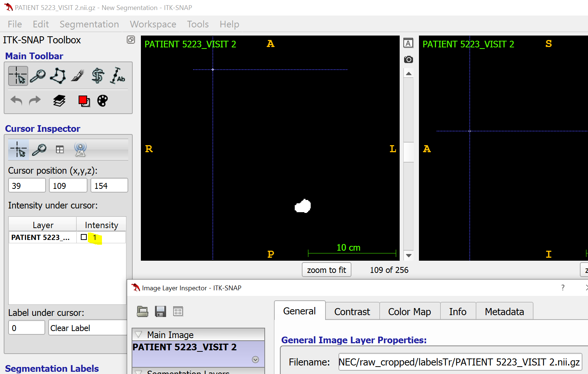Click the save disk icon in Layer Inspector
The width and height of the screenshot is (588, 374).
pos(160,311)
